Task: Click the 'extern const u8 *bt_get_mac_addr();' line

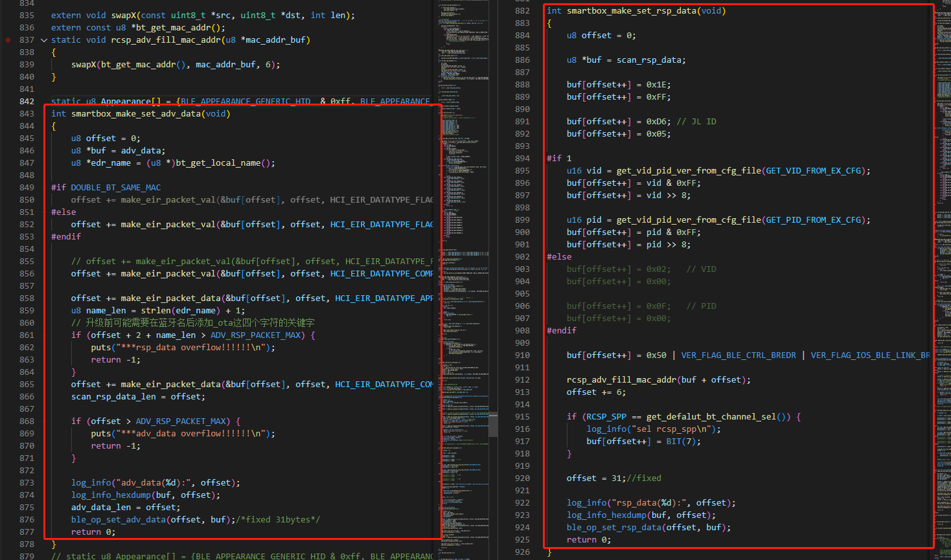Action: (138, 28)
